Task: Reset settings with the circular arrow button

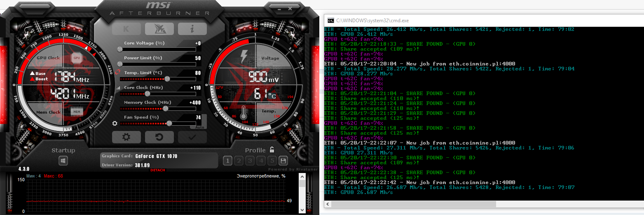Action: [x=159, y=137]
